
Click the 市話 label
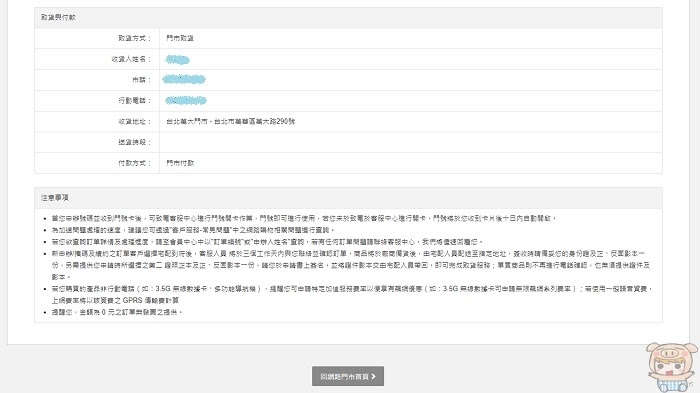(142, 80)
